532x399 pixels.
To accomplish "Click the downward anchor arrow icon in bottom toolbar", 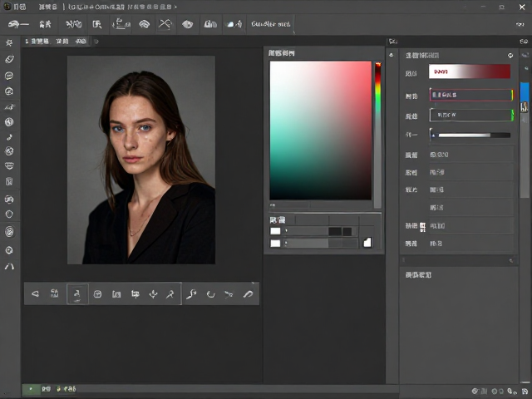I will [x=153, y=294].
